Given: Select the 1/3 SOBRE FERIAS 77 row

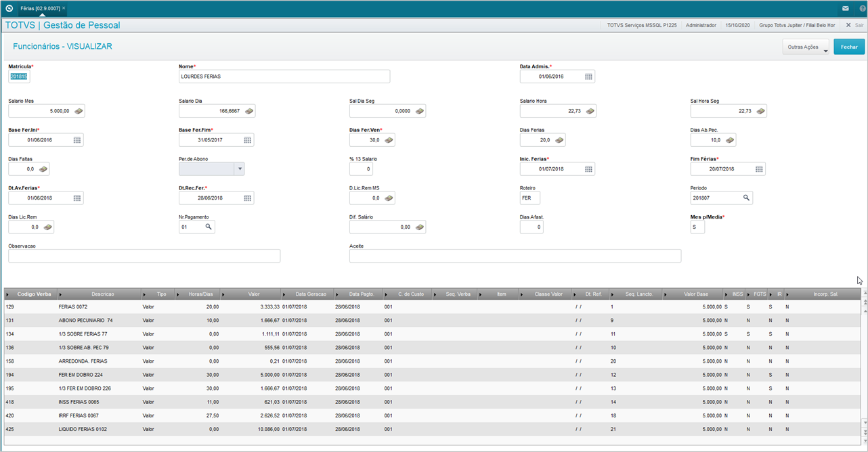Looking at the screenshot, I should point(432,334).
